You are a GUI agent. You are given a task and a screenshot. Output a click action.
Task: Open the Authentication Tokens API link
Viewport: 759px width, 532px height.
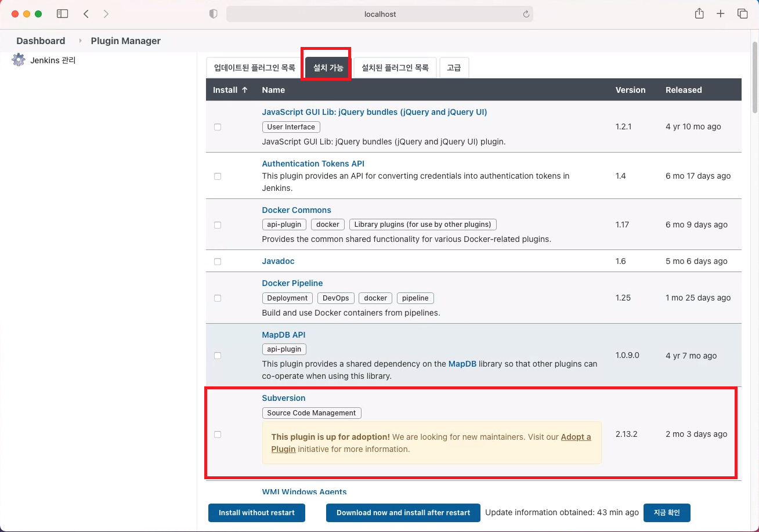click(313, 164)
